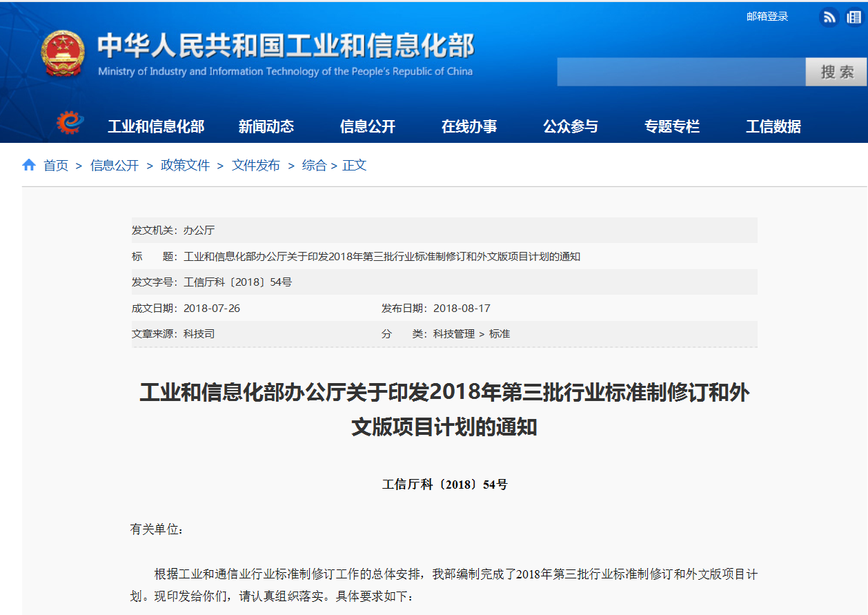
Task: Click the orange gear logo icon
Action: 70,122
